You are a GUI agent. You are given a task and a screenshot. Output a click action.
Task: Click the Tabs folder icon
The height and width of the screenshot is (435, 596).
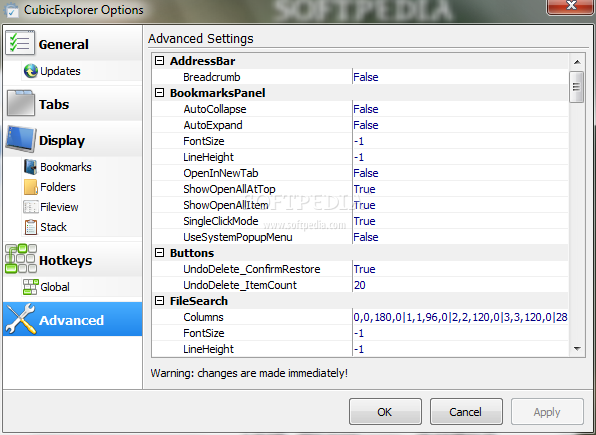(21, 103)
